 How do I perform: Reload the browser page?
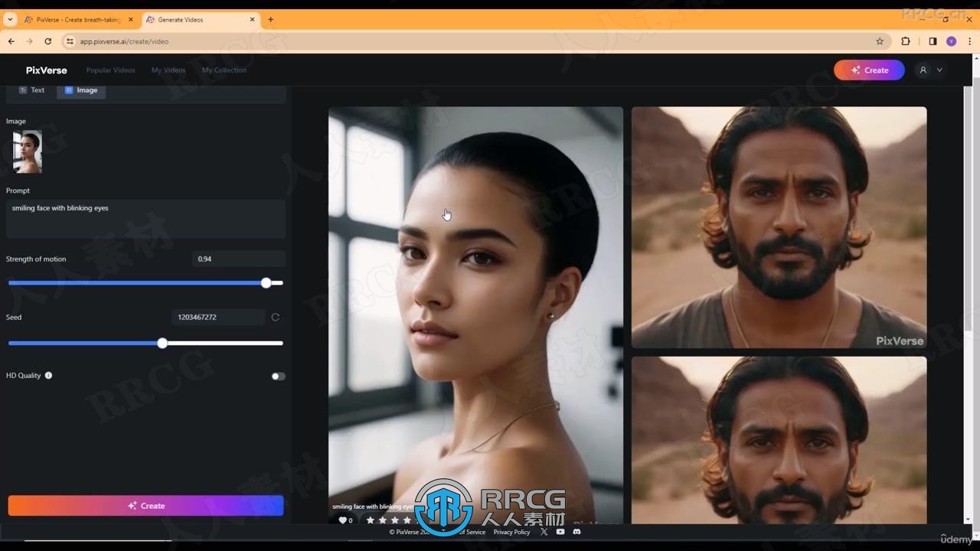pyautogui.click(x=47, y=41)
